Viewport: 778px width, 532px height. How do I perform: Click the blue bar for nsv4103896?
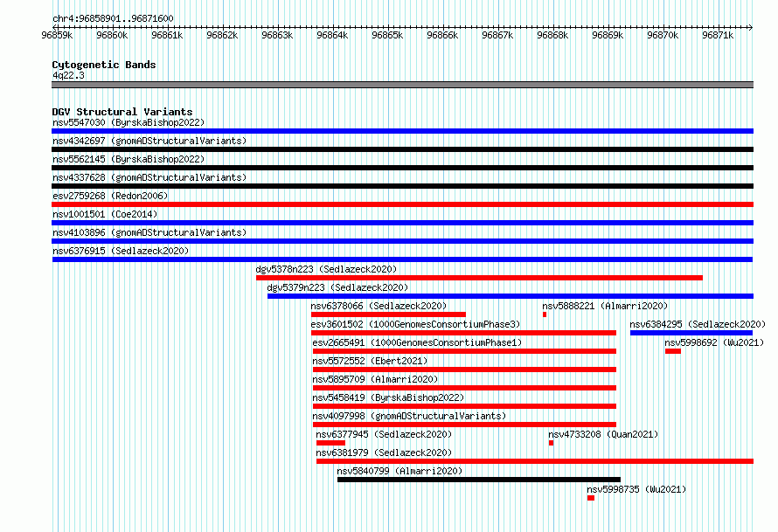pyautogui.click(x=402, y=241)
